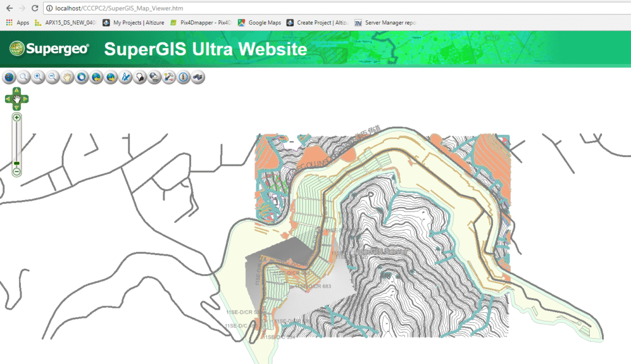Open the Server Manager bookmark
Viewport: 631px width, 364px height.
pos(386,23)
